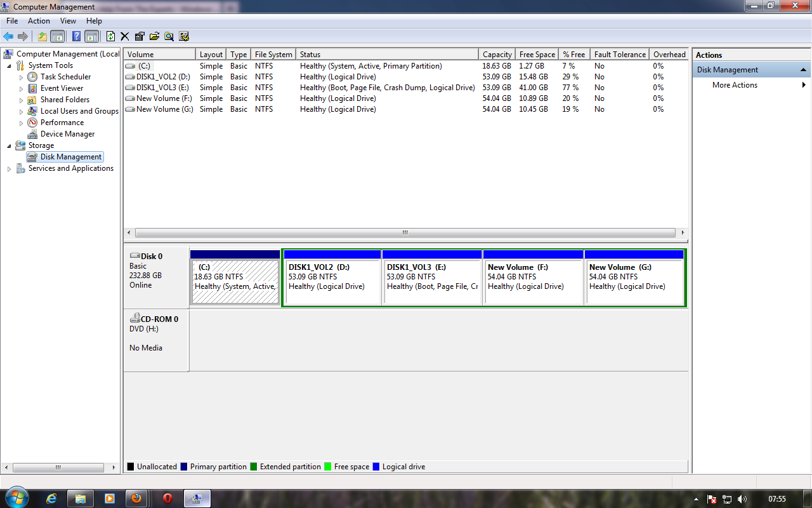Click the Explore magnifier toolbar icon
Image resolution: width=812 pixels, height=508 pixels.
click(x=169, y=37)
